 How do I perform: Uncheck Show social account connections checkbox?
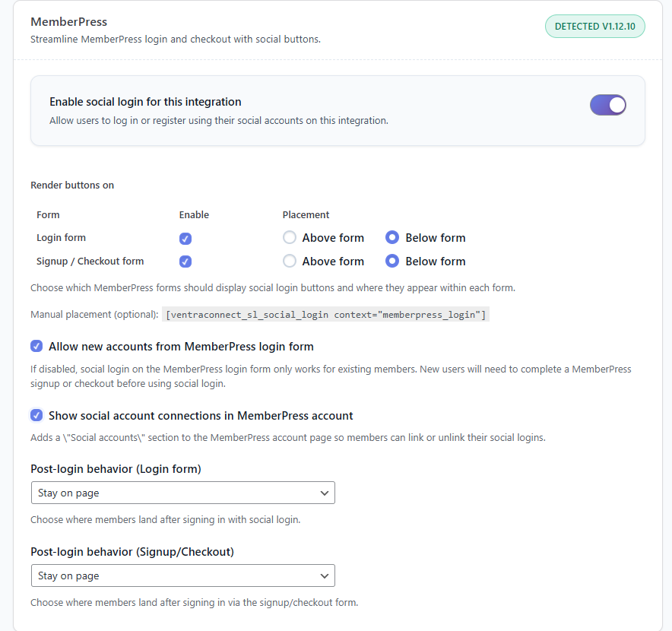click(x=36, y=416)
